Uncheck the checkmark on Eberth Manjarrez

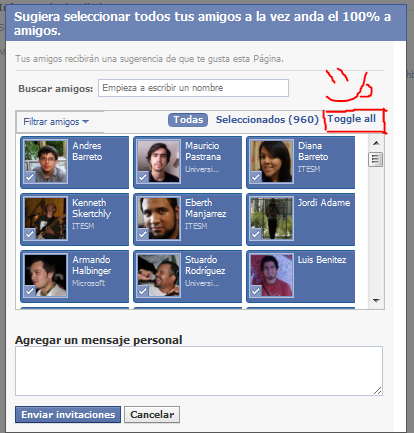tap(143, 234)
